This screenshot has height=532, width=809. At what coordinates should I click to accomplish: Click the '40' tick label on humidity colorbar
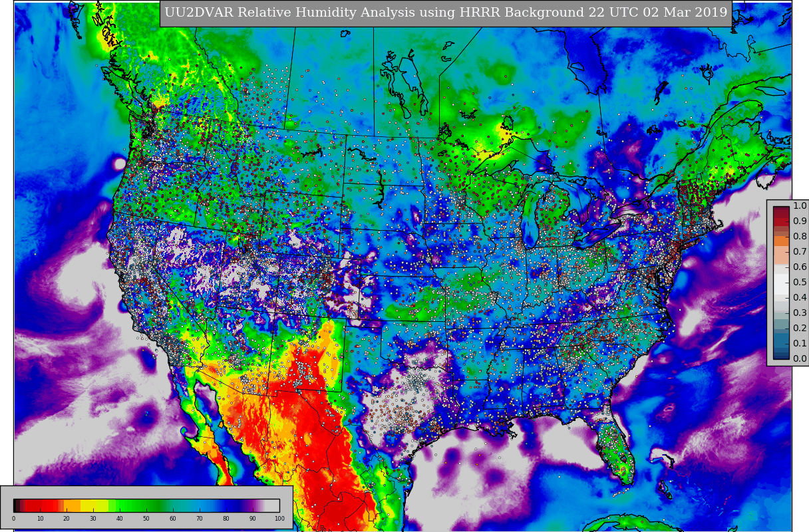tap(120, 519)
